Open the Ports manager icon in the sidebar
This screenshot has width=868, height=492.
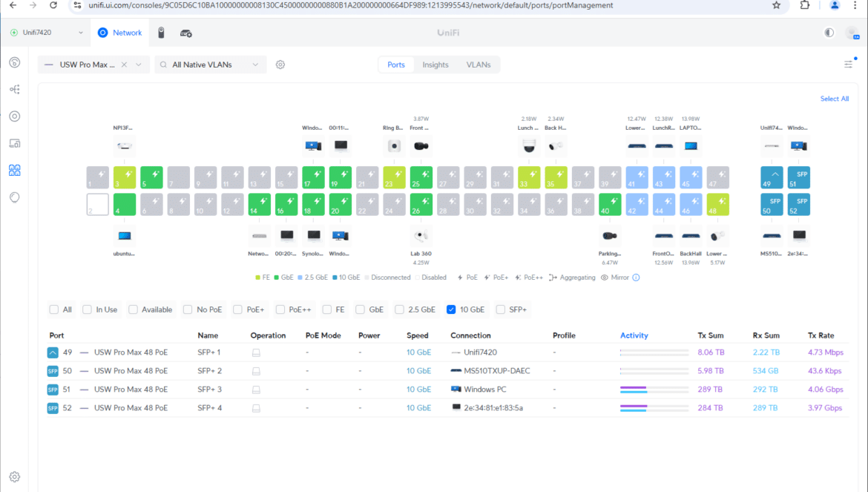pos(15,170)
